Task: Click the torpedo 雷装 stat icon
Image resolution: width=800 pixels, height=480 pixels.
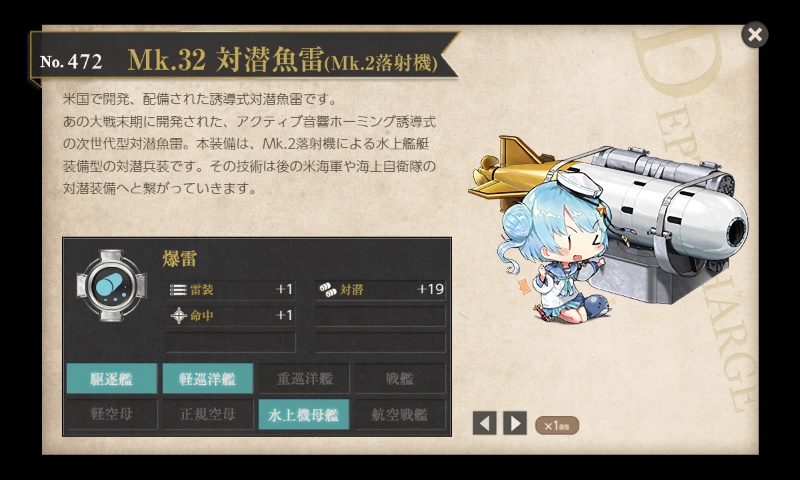Action: pos(178,290)
